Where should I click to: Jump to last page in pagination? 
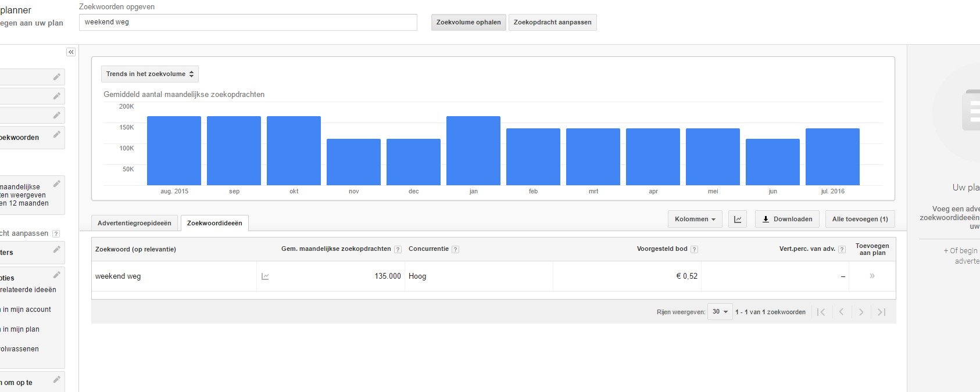click(x=881, y=312)
